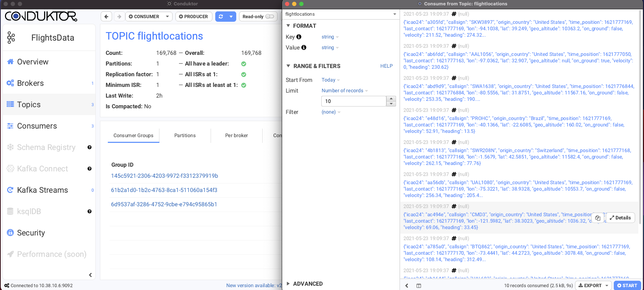This screenshot has height=290, width=644.
Task: Collapse the RANGE & FILTERS section
Action: click(288, 66)
